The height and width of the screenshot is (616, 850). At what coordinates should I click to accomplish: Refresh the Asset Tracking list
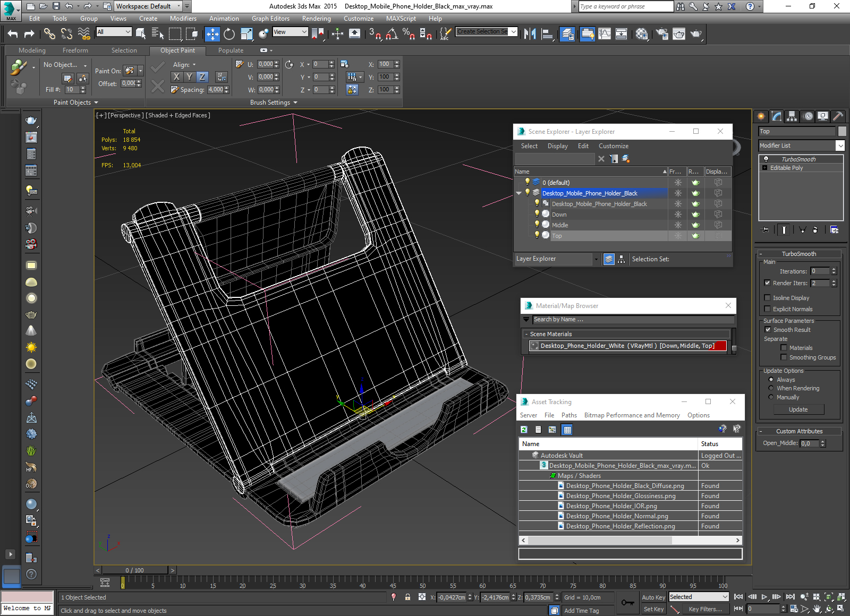524,430
